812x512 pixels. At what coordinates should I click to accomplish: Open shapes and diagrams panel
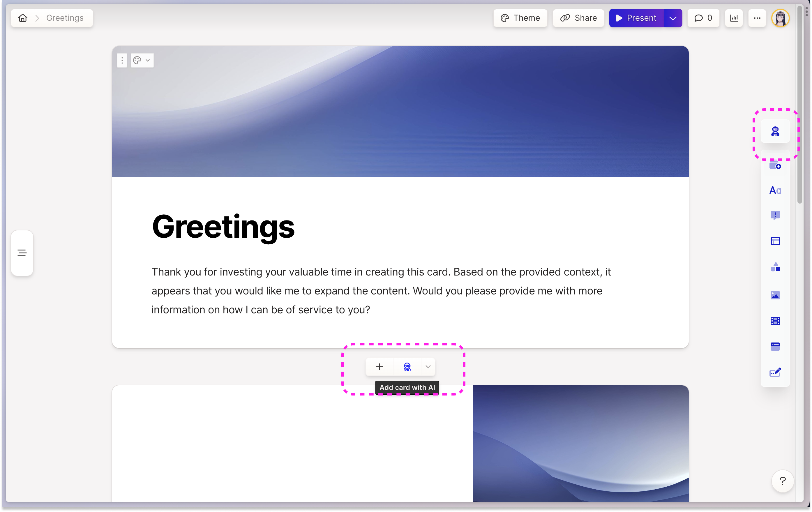point(775,267)
